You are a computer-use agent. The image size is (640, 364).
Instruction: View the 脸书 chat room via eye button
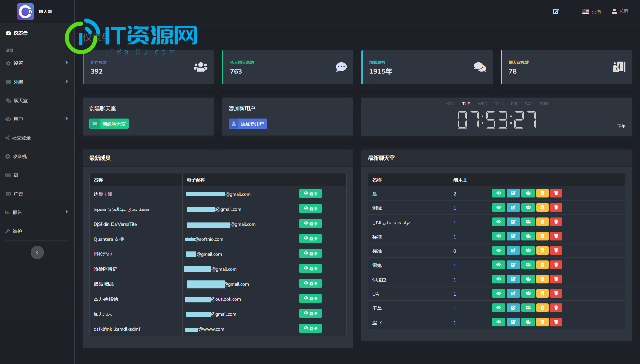tap(499, 322)
